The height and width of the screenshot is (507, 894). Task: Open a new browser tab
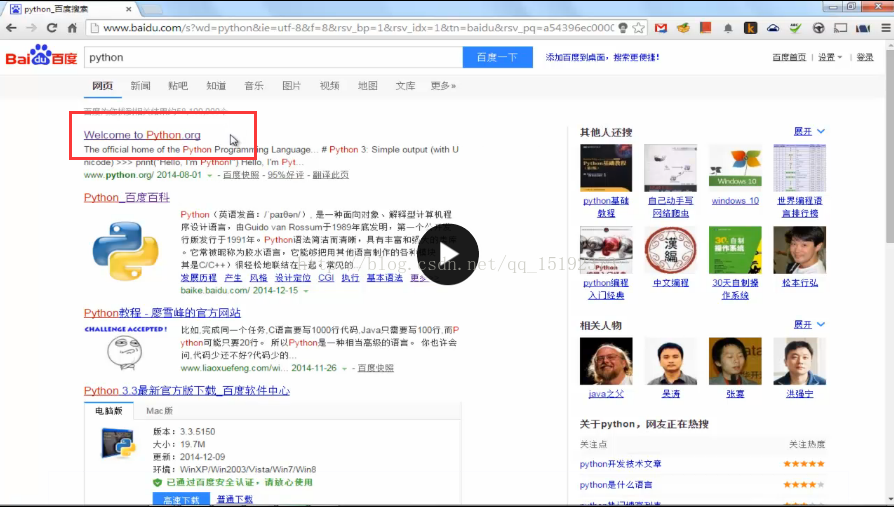152,9
